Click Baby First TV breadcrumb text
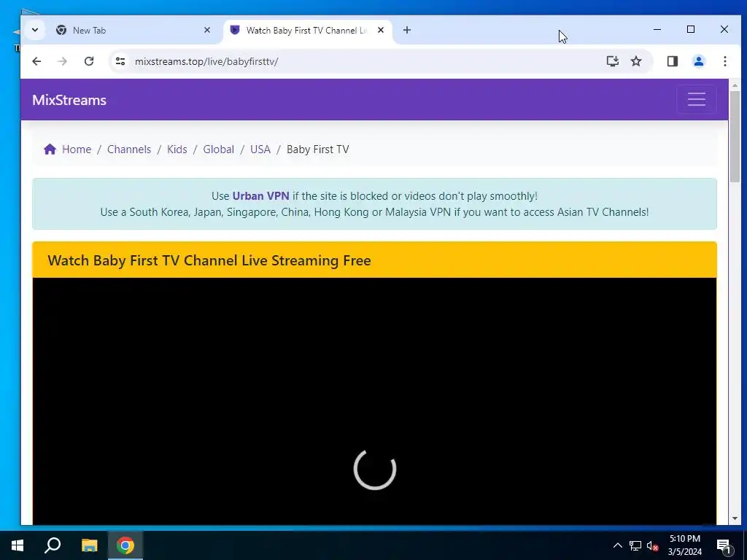The height and width of the screenshot is (560, 747). [318, 149]
